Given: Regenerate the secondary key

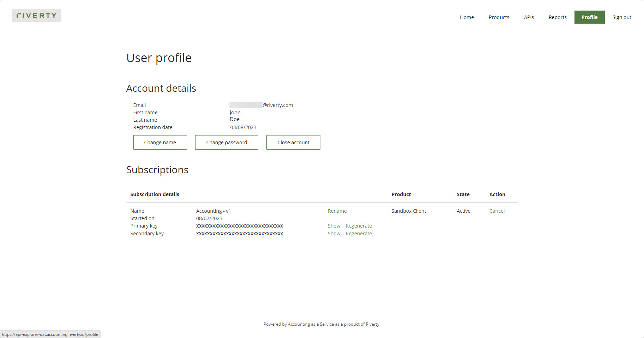Looking at the screenshot, I should click(359, 234).
